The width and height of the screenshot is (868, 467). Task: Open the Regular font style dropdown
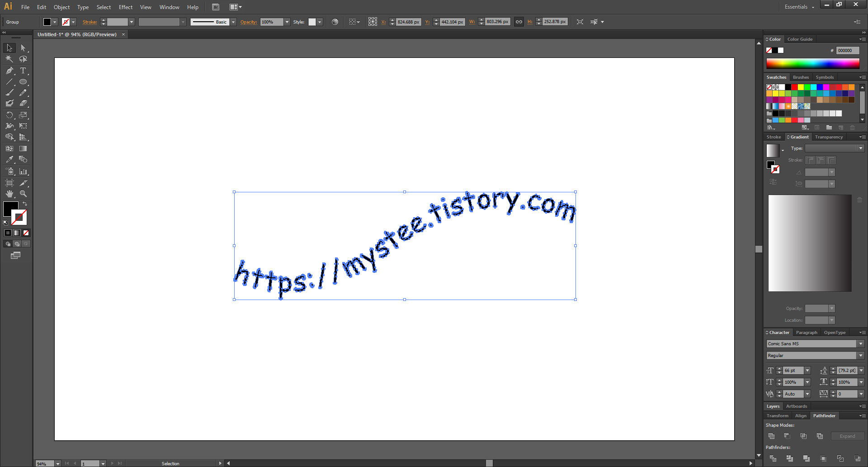pyautogui.click(x=861, y=356)
